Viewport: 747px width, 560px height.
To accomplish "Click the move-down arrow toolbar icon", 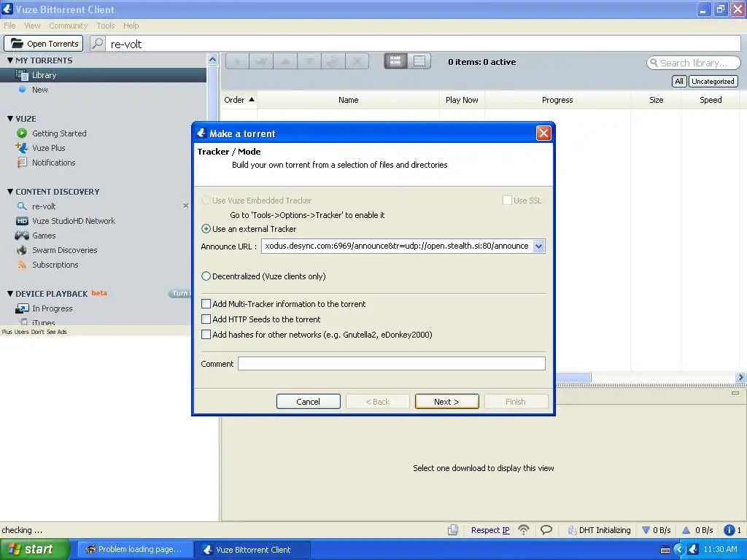I will point(309,61).
